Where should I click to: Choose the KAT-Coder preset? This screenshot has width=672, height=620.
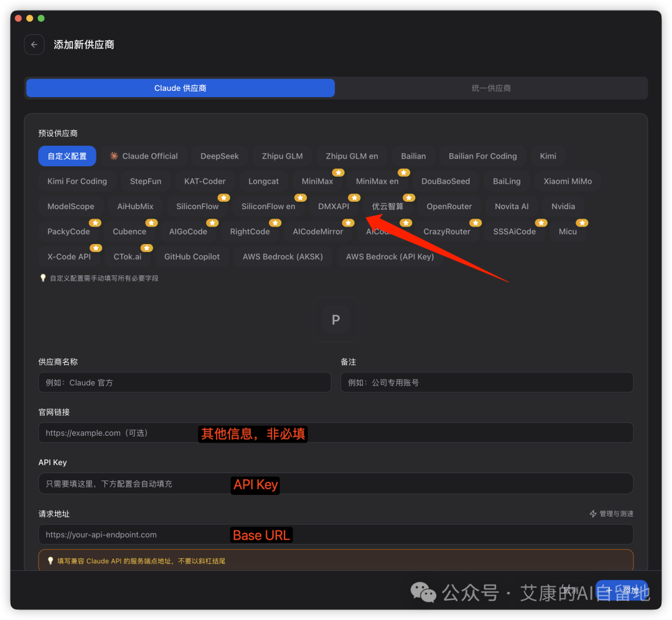(205, 181)
